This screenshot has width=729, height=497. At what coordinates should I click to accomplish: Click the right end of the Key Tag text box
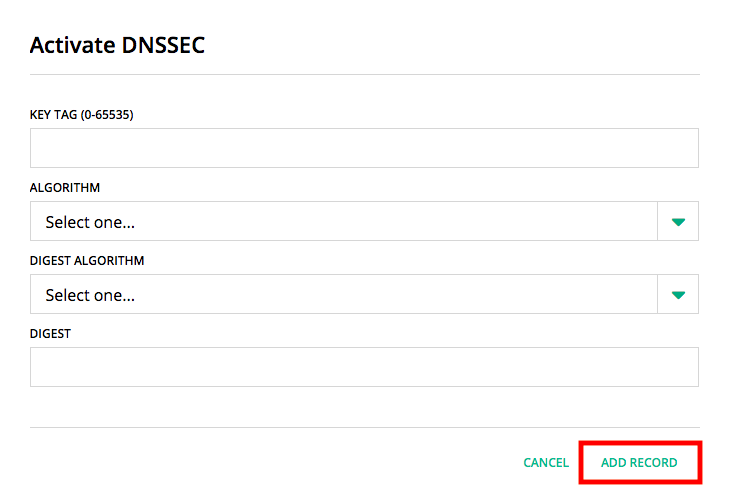coord(680,148)
